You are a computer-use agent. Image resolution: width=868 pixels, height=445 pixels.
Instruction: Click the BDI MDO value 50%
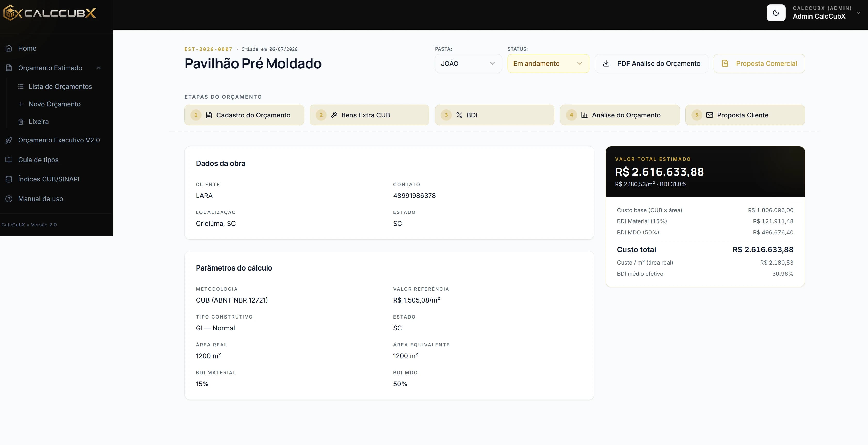pyautogui.click(x=400, y=384)
